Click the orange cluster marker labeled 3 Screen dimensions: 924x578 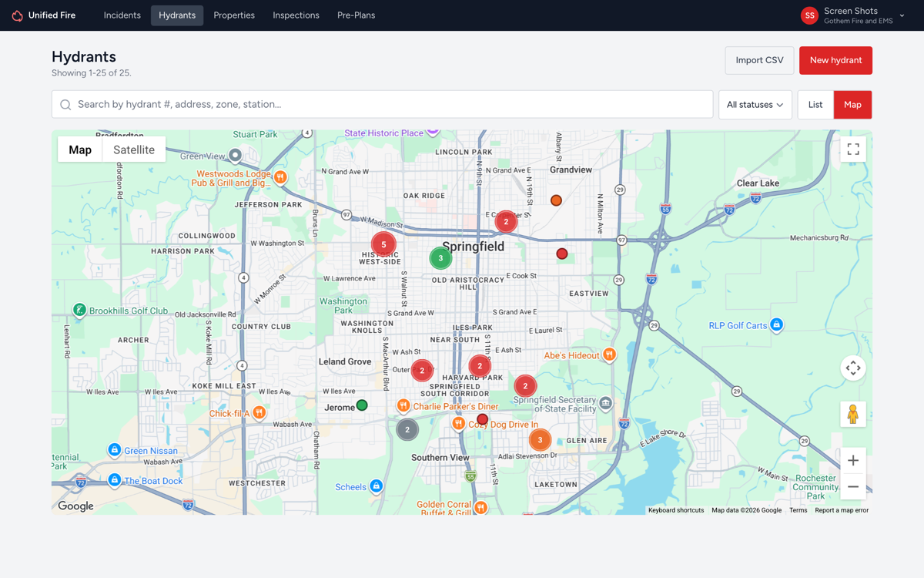[540, 440]
